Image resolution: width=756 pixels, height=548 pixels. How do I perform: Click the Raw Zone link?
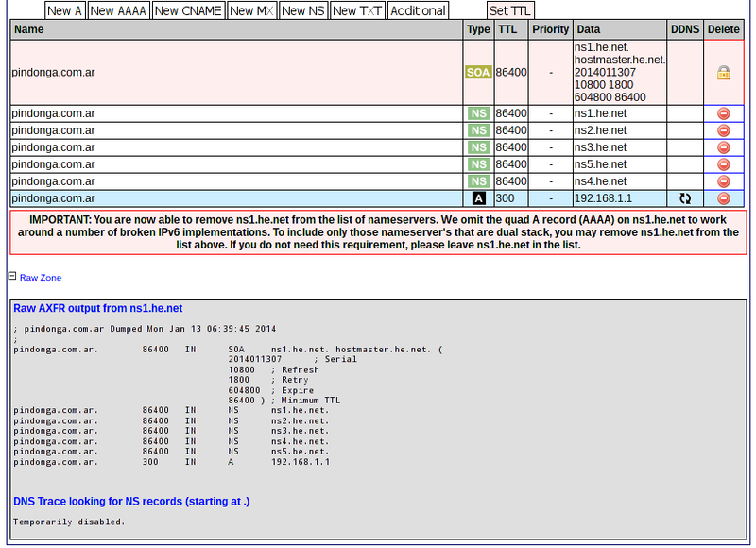tap(41, 278)
